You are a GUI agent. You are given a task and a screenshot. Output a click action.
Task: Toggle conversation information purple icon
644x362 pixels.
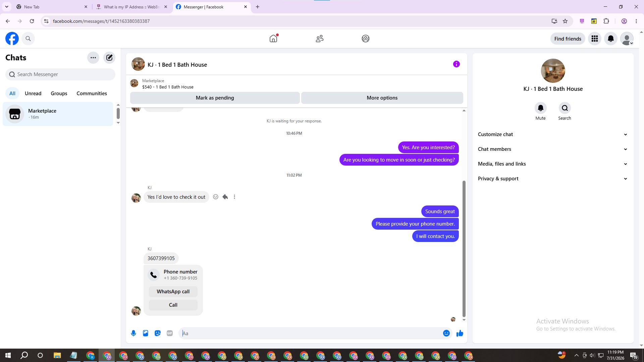tap(457, 64)
